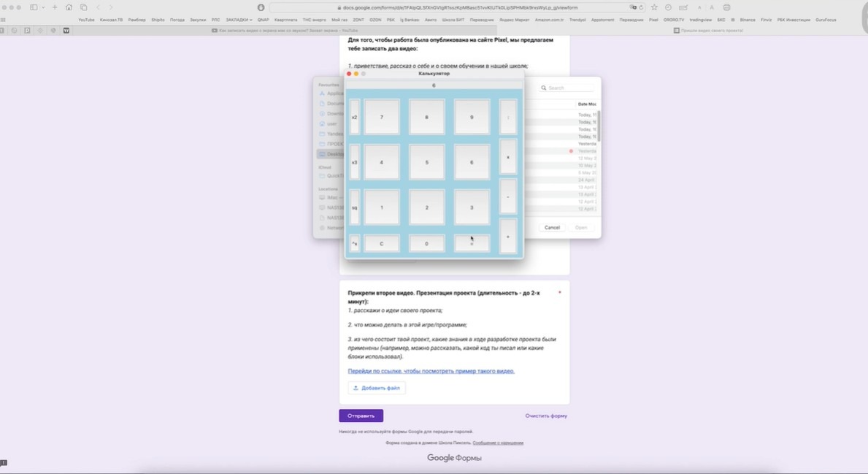Open the ЗАКЛАДКИ bookmarks folder dropdown

click(x=238, y=20)
